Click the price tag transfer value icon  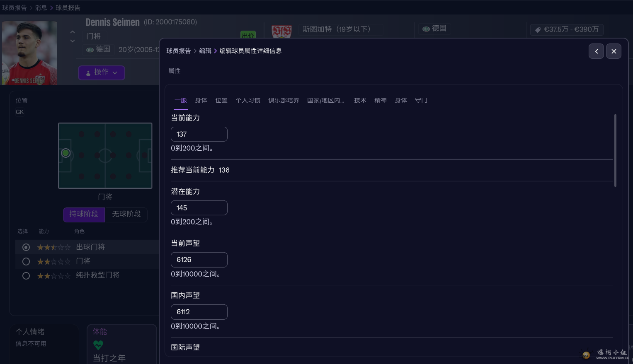[x=538, y=30]
